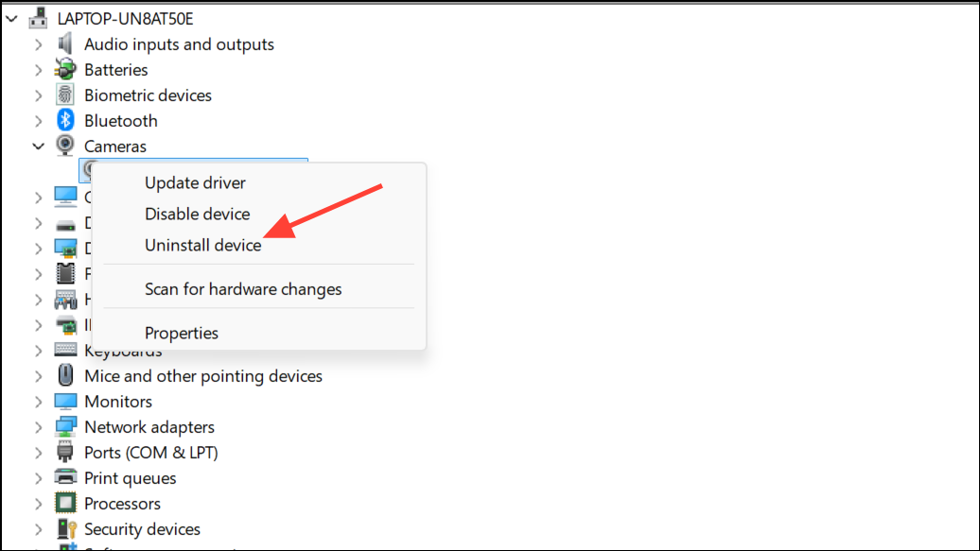This screenshot has width=980, height=551.
Task: Click the Cameras webcam icon
Action: 65,146
